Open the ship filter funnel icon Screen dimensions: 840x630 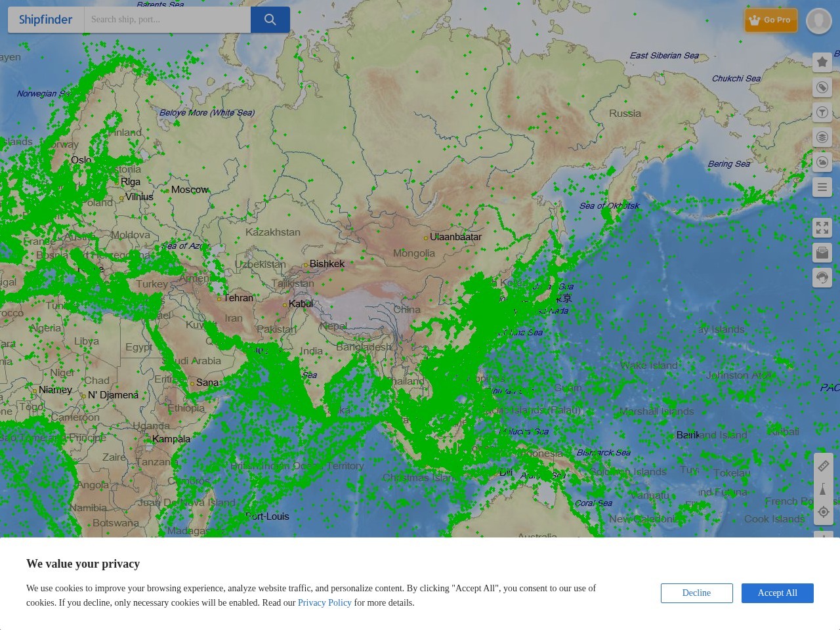(822, 112)
